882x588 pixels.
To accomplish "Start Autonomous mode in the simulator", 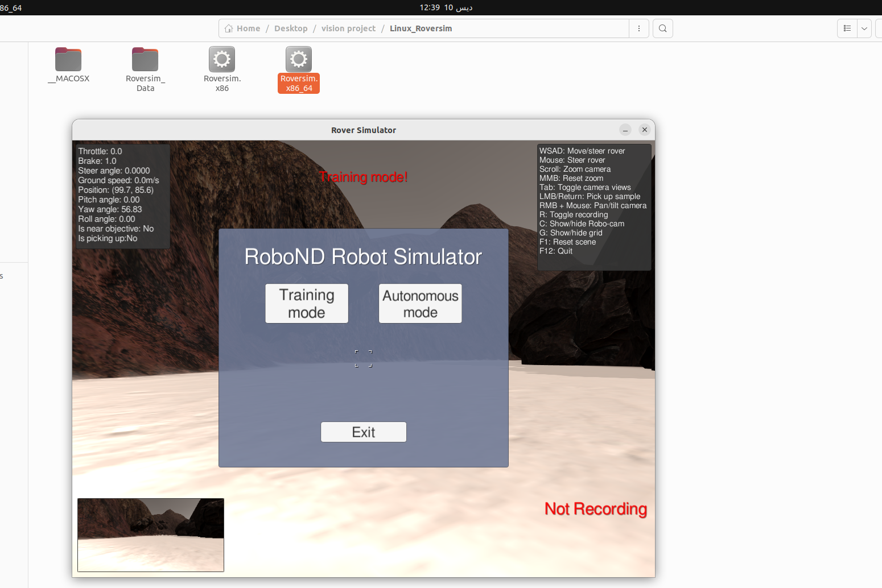I will pyautogui.click(x=421, y=304).
